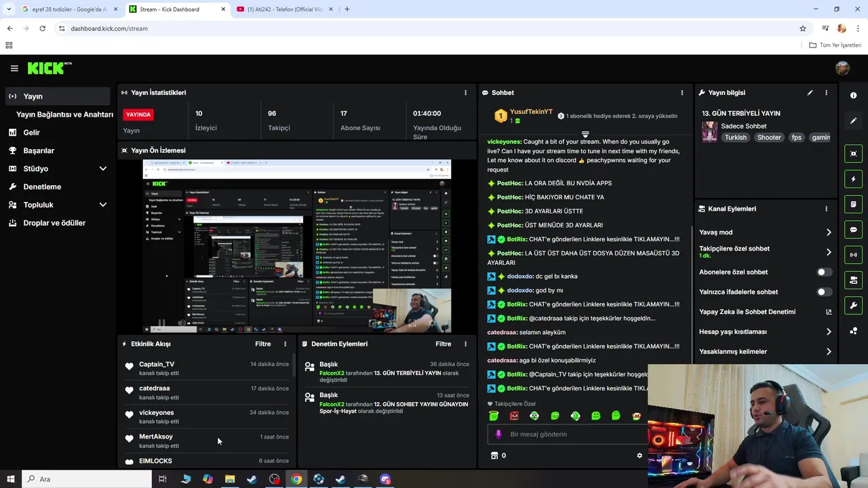This screenshot has width=868, height=488.
Task: Open external link icon beside Yapay Zeka ile Sohbet Denetimi
Action: tap(828, 312)
